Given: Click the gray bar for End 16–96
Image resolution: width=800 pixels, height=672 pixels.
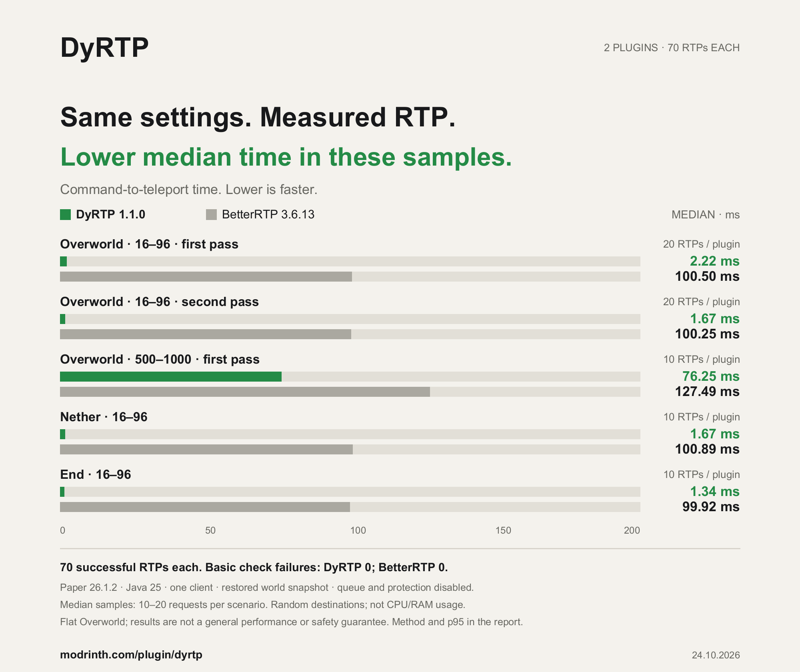Looking at the screenshot, I should point(205,507).
